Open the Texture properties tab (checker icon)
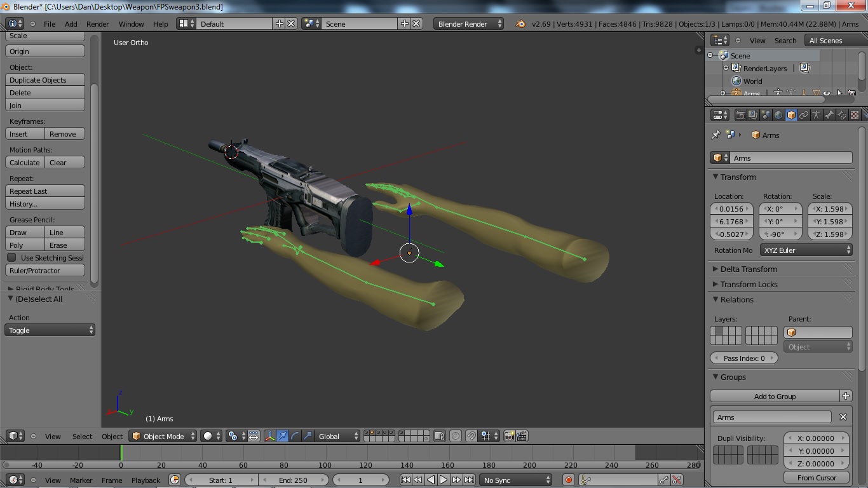This screenshot has height=488, width=868. [855, 115]
